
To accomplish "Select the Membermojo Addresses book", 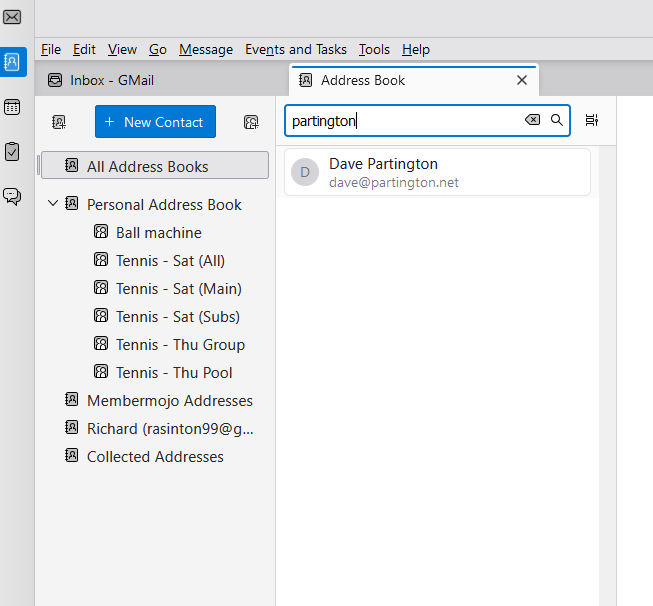I will pyautogui.click(x=169, y=400).
